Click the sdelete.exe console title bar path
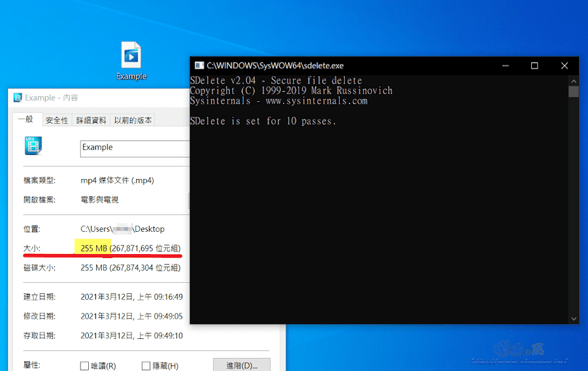The image size is (588, 371). click(275, 65)
